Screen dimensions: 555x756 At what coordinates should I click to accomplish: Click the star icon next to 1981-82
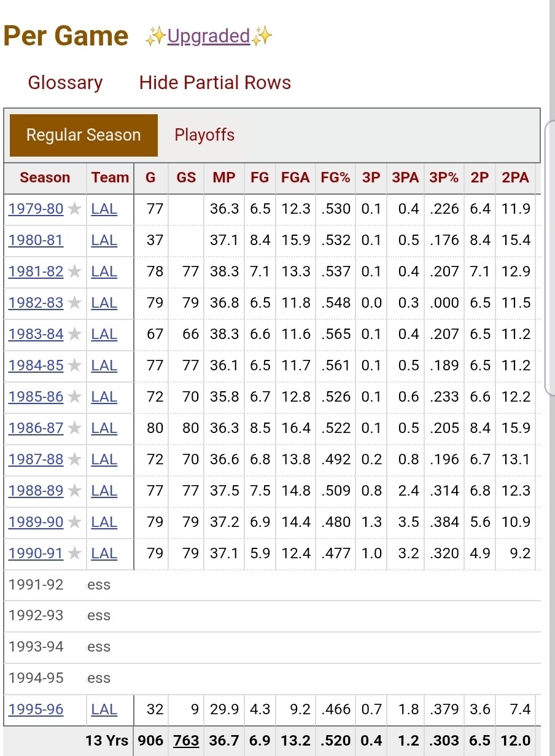pyautogui.click(x=74, y=271)
